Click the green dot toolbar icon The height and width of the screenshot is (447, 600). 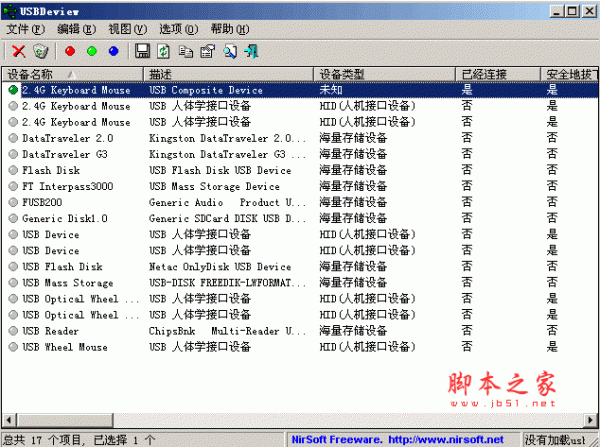click(x=92, y=51)
